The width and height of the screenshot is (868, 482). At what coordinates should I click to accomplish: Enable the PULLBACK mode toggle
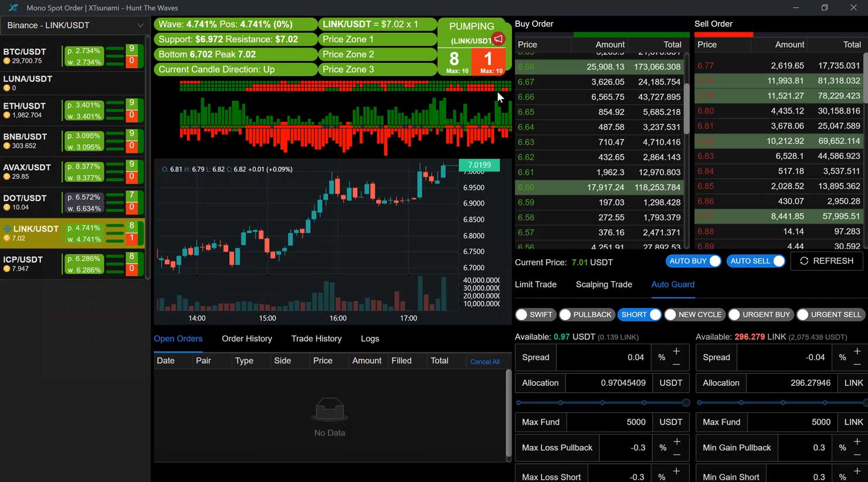[x=586, y=315]
